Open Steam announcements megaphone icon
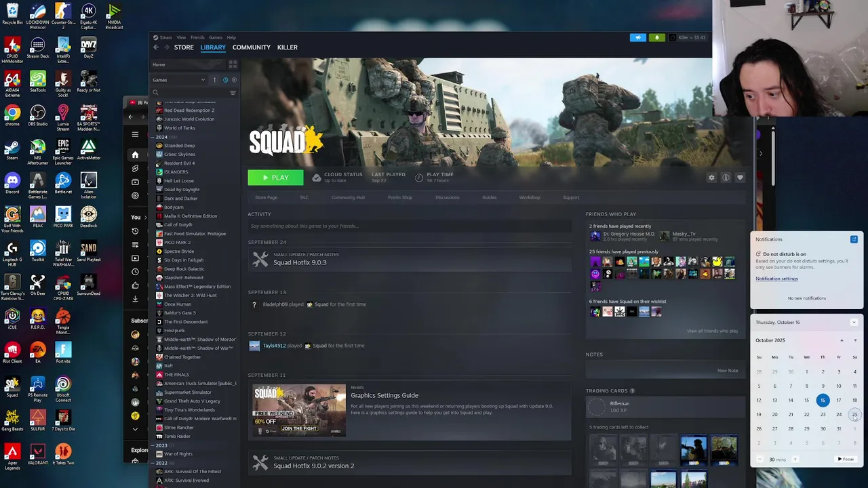 click(x=638, y=37)
